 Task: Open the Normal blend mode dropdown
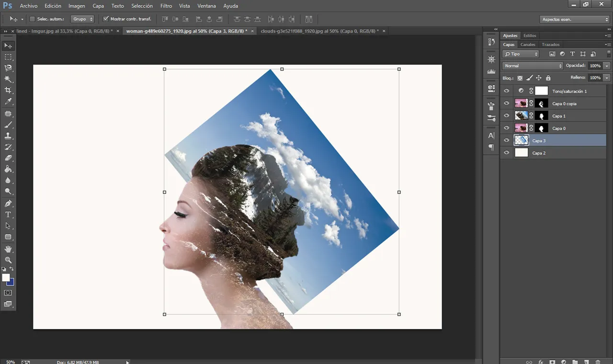[533, 66]
